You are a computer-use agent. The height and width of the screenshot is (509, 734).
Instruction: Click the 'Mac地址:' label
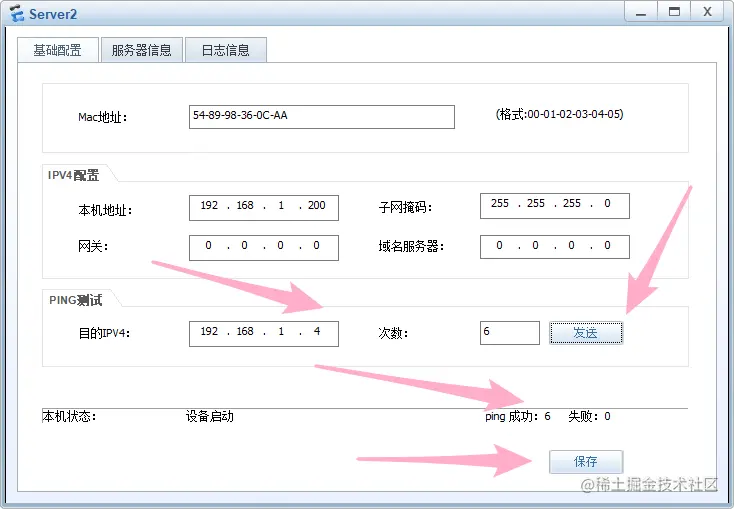tap(103, 117)
